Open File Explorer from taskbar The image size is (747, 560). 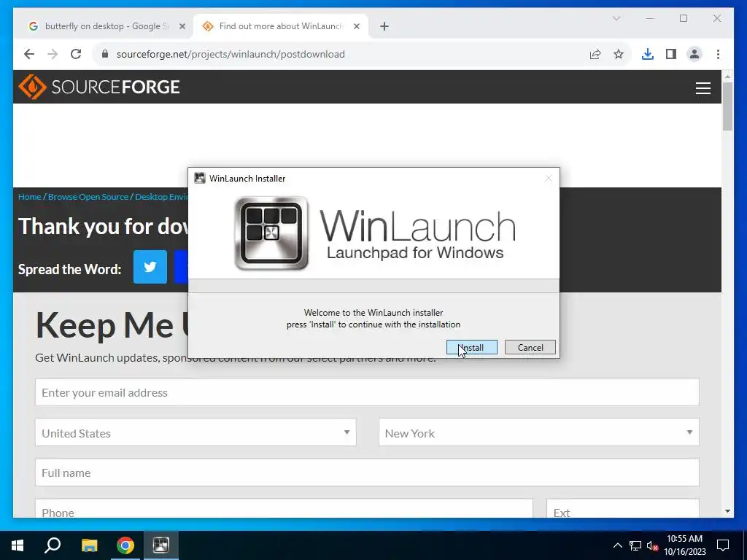point(89,545)
